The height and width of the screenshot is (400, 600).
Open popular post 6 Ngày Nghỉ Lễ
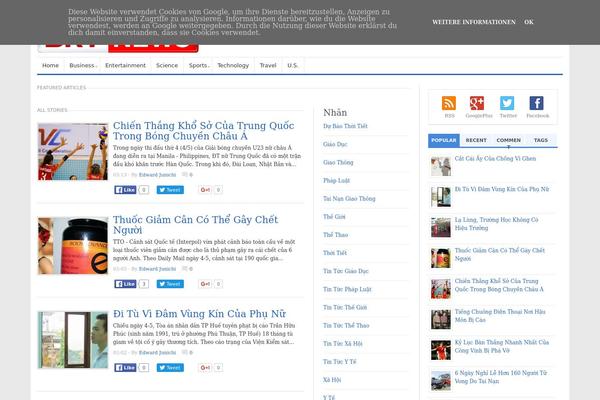501,377
